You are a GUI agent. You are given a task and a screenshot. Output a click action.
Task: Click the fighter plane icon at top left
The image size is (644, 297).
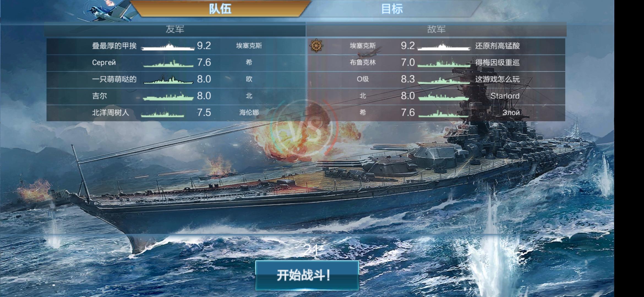pos(109,11)
